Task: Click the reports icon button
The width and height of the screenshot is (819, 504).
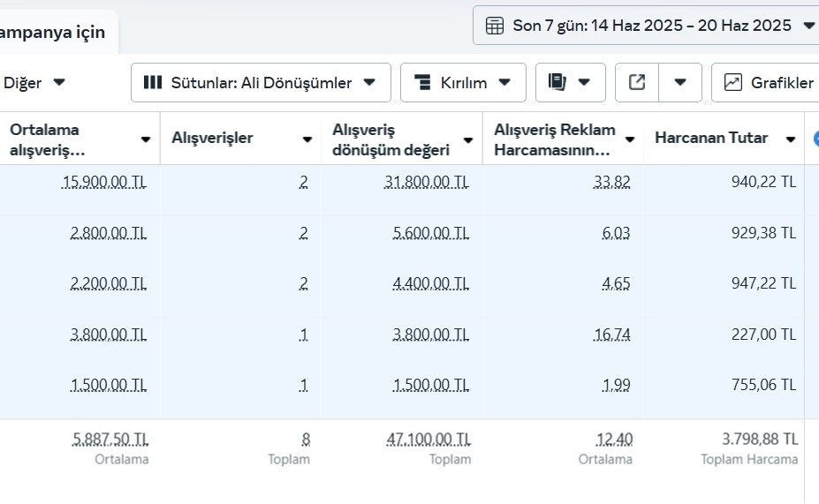Action: [557, 82]
